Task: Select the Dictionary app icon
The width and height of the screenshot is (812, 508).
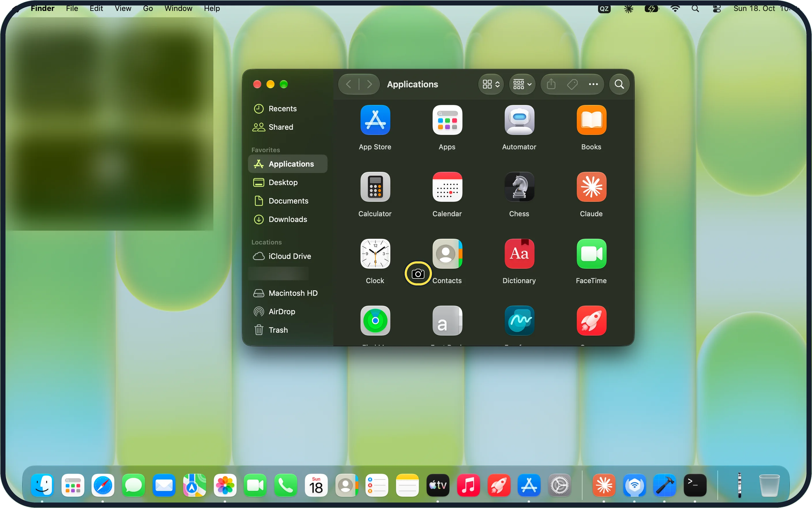Action: click(519, 254)
